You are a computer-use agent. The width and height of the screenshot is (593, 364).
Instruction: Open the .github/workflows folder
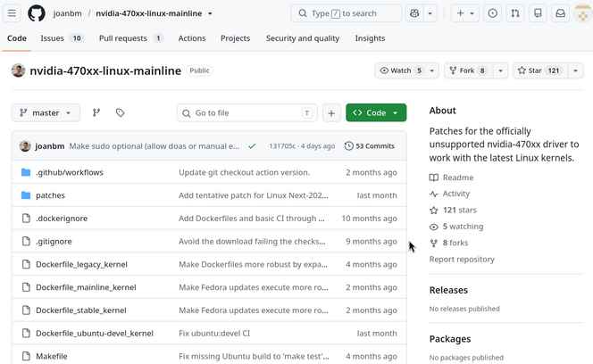[x=70, y=172]
